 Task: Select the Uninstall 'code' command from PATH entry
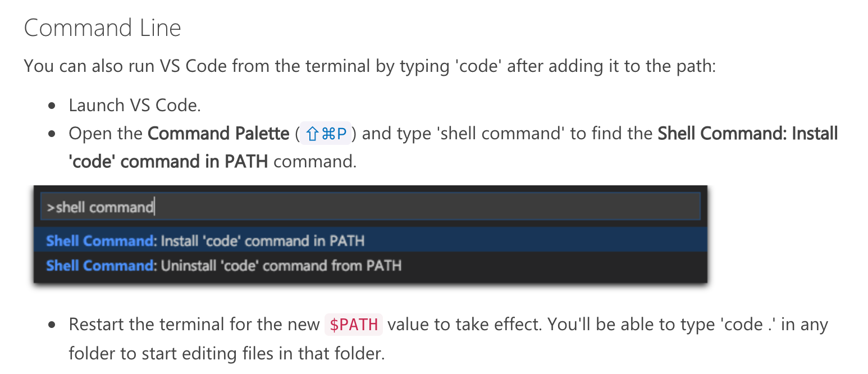point(371,266)
